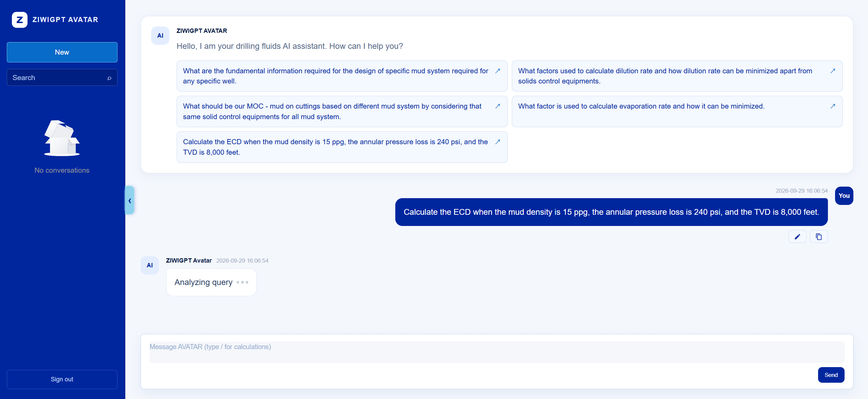Viewport: 868px width, 399px height.
Task: Click arrow icon on evaporation rate suggestion
Action: 833,106
